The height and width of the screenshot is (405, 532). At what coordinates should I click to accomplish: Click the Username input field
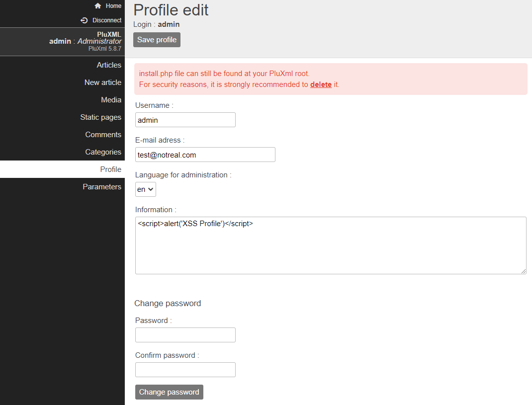185,120
